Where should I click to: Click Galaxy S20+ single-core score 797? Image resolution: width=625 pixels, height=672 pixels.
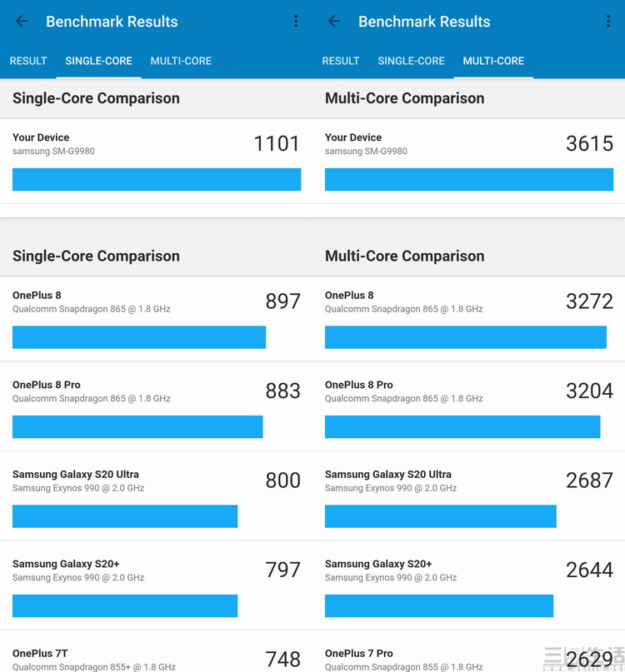click(x=282, y=570)
